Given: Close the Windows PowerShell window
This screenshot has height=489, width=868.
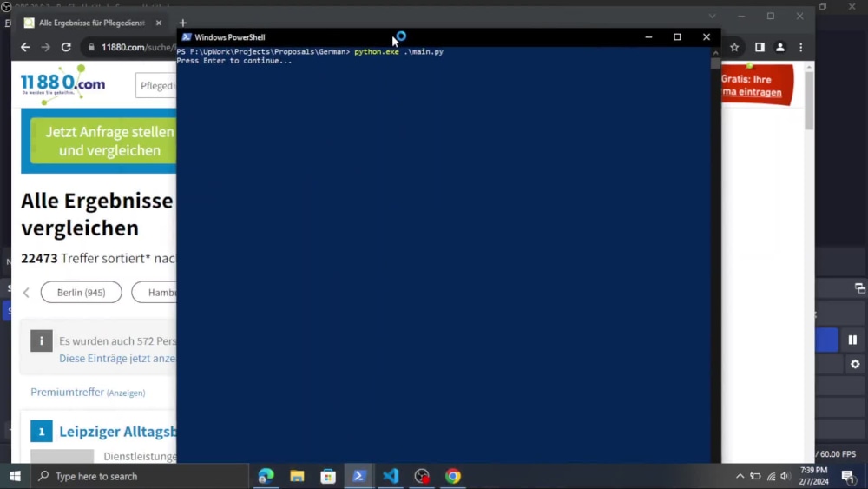Looking at the screenshot, I should click(707, 37).
